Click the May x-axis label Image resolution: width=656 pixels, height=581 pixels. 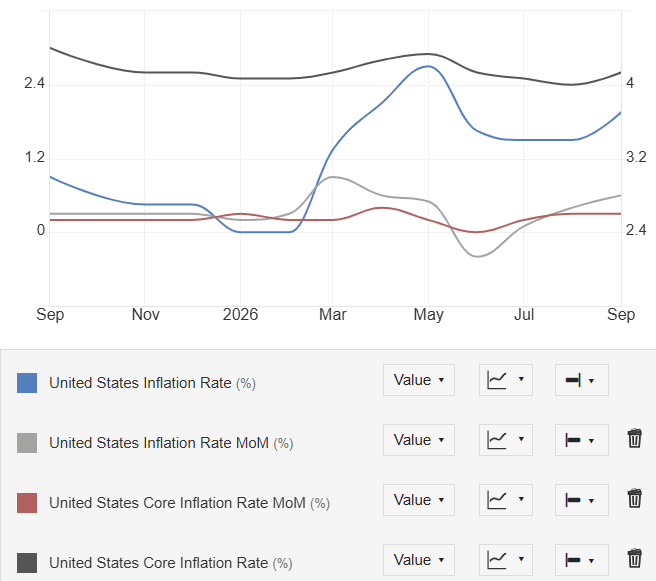(x=428, y=315)
